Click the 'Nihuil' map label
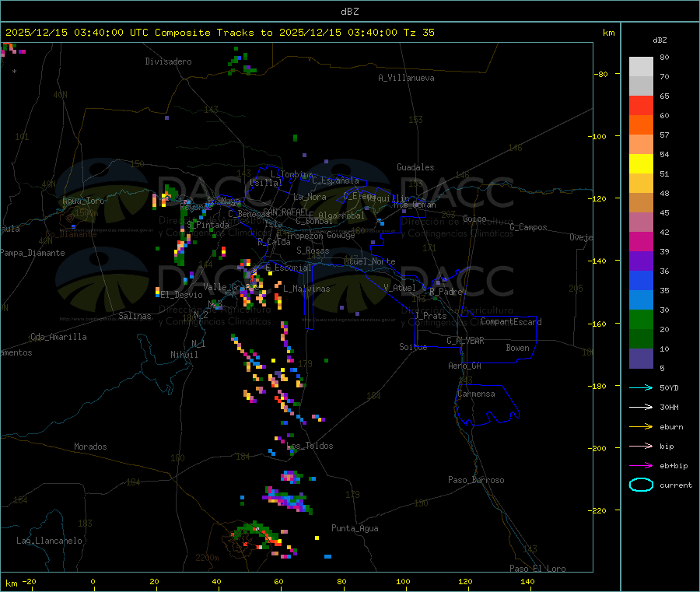This screenshot has width=700, height=592. pyautogui.click(x=184, y=355)
